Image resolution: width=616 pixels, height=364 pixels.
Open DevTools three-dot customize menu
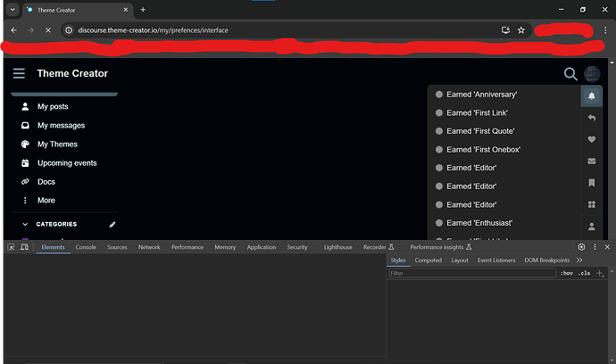tap(595, 247)
